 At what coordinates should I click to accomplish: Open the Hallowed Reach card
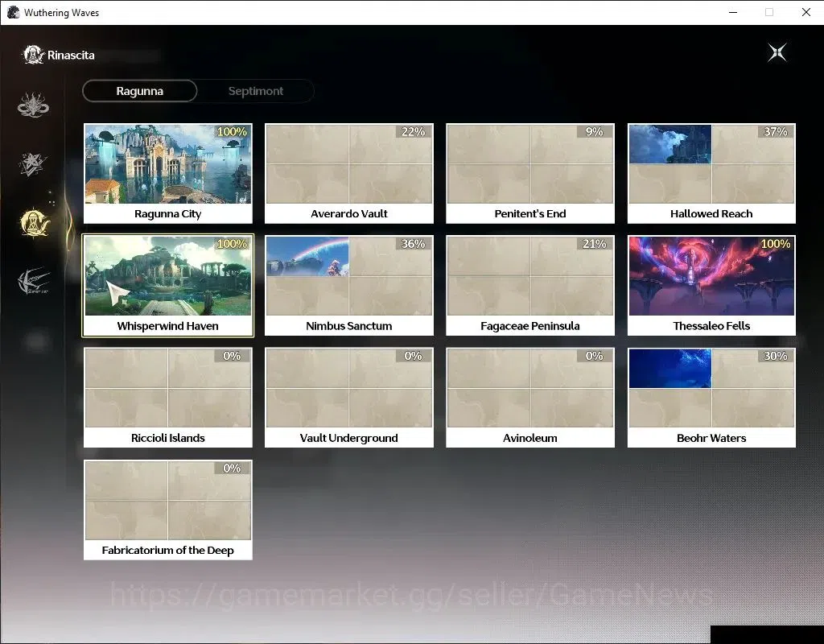point(711,174)
